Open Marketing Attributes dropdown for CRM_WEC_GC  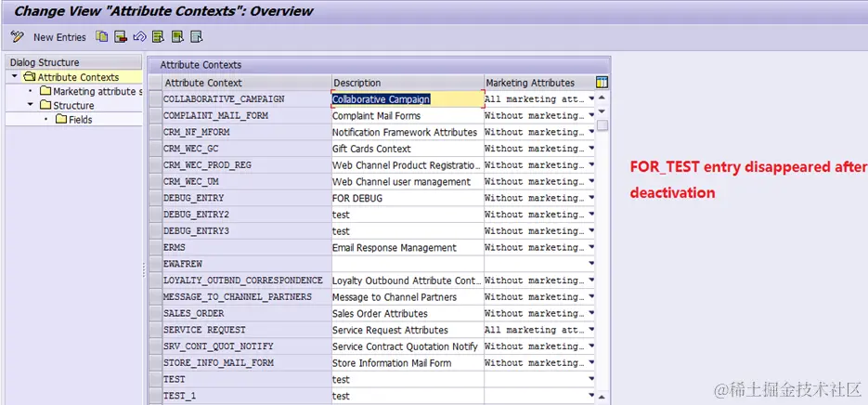coord(591,149)
